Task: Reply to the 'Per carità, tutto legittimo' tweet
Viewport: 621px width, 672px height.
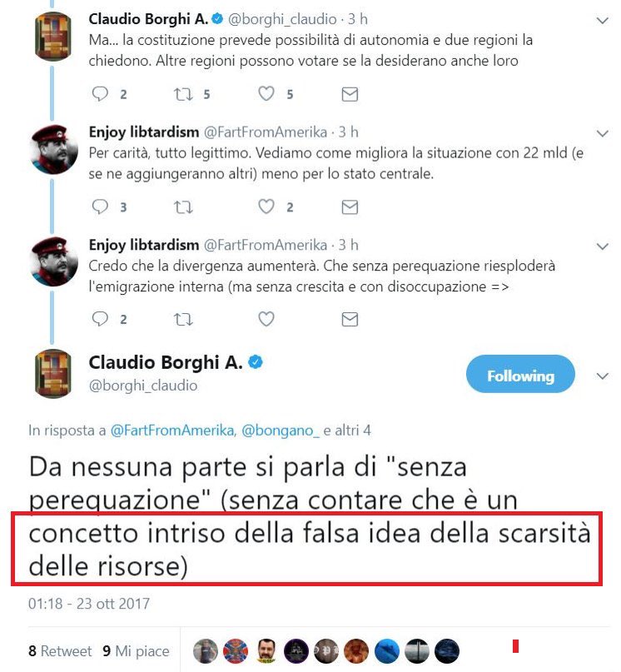Action: tap(100, 207)
